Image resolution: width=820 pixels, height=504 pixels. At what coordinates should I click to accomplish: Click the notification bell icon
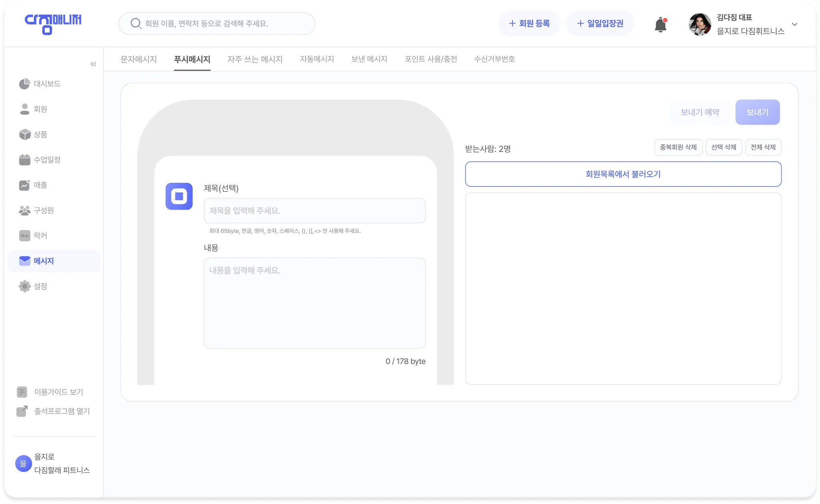[660, 25]
